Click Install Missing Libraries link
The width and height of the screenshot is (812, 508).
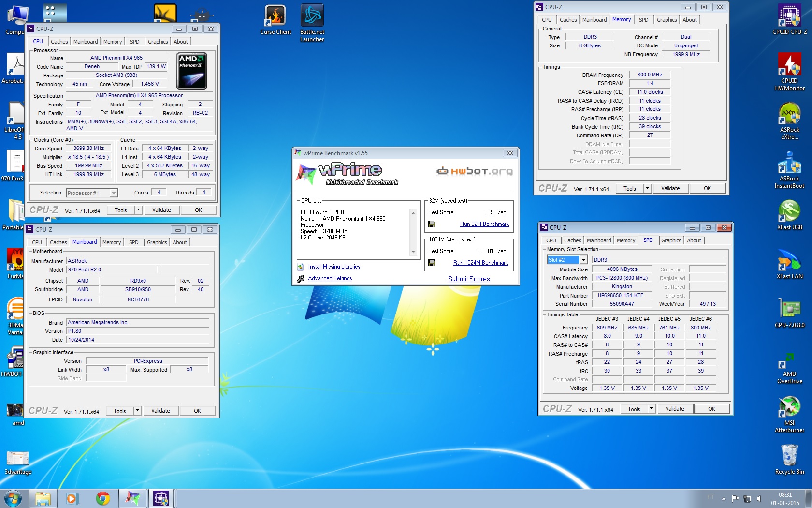point(334,267)
